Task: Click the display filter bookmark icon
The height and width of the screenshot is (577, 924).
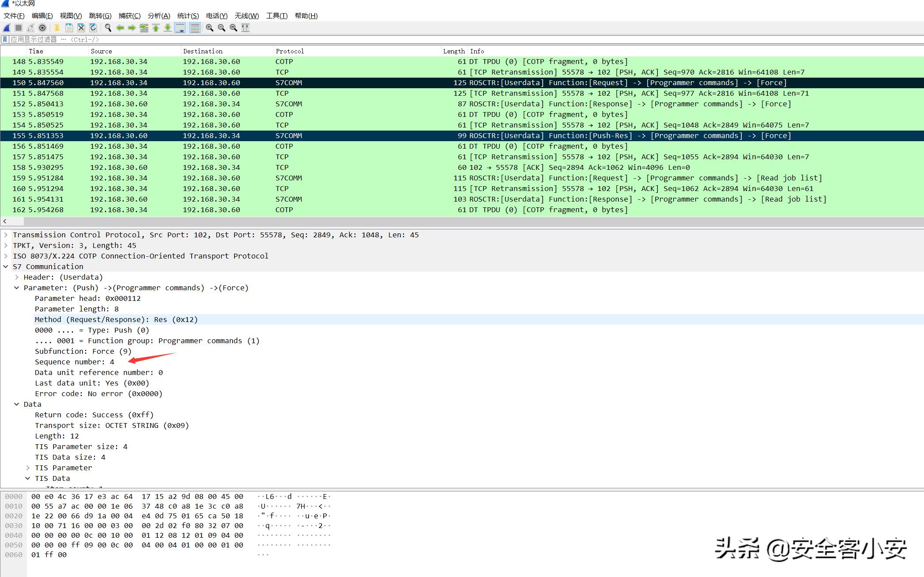Action: (5, 39)
